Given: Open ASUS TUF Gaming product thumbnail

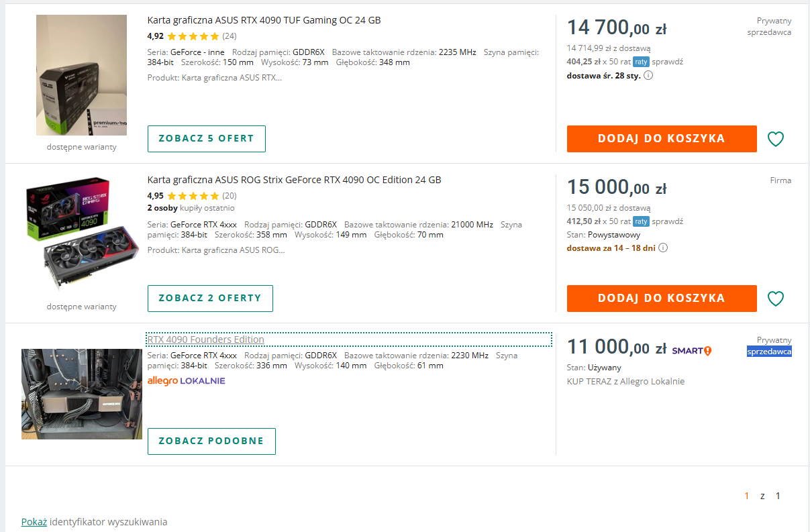Looking at the screenshot, I should coord(81,75).
